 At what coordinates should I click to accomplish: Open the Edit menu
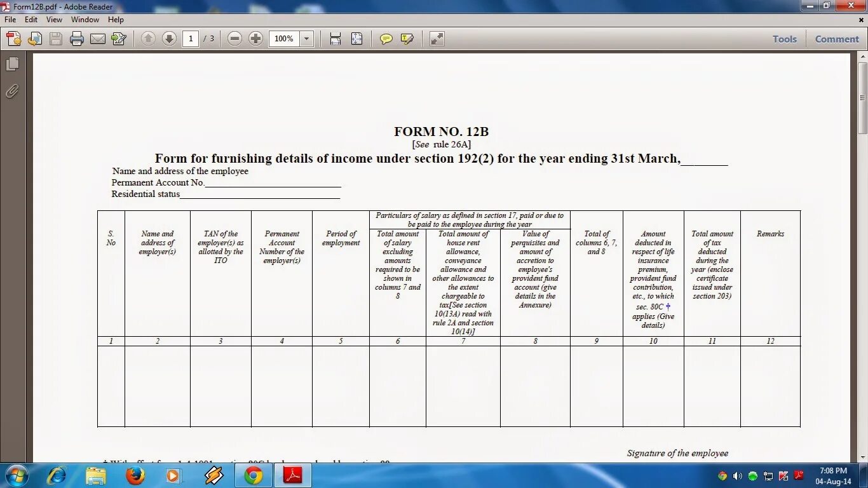31,20
